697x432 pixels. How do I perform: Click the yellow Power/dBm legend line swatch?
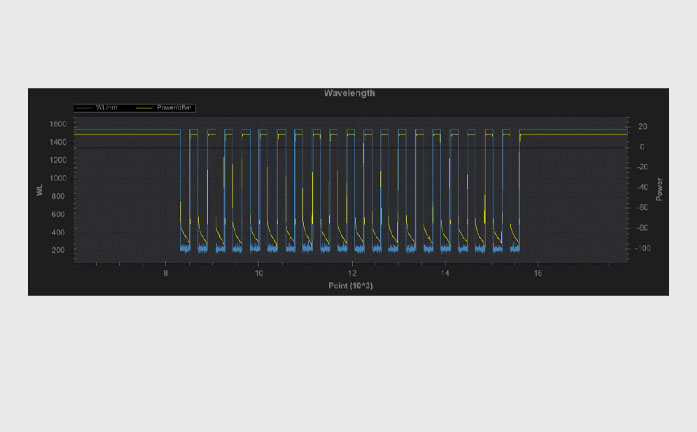tap(144, 108)
